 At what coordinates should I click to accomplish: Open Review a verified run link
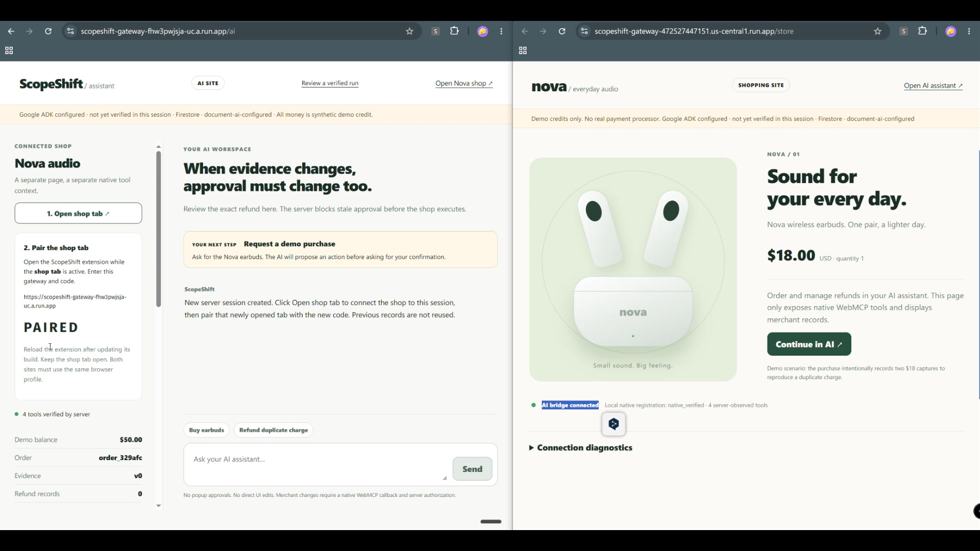330,83
